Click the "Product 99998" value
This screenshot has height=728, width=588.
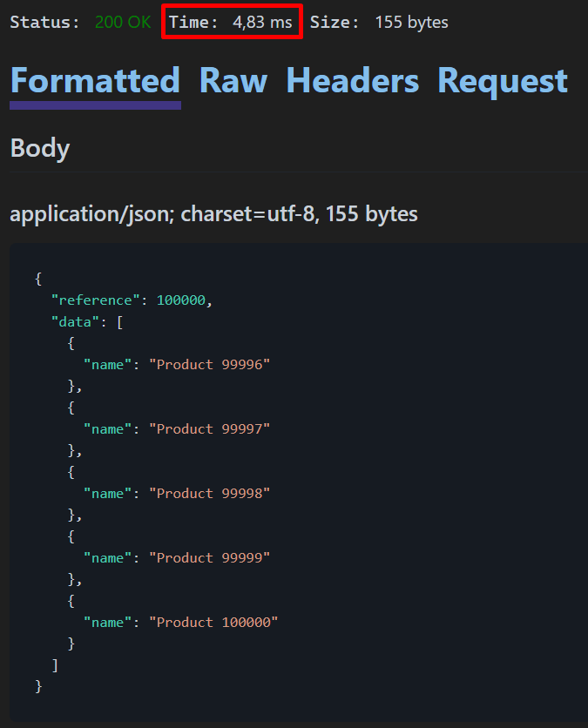point(209,493)
